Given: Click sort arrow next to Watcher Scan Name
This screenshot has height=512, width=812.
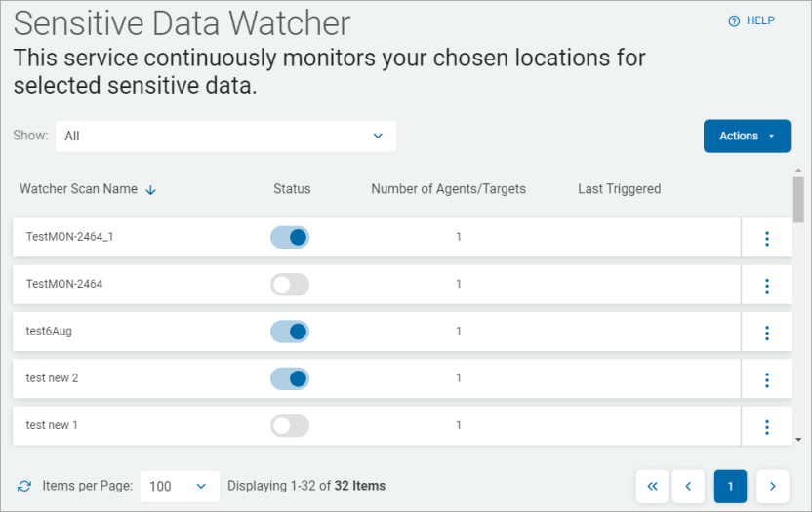Looking at the screenshot, I should tap(150, 190).
